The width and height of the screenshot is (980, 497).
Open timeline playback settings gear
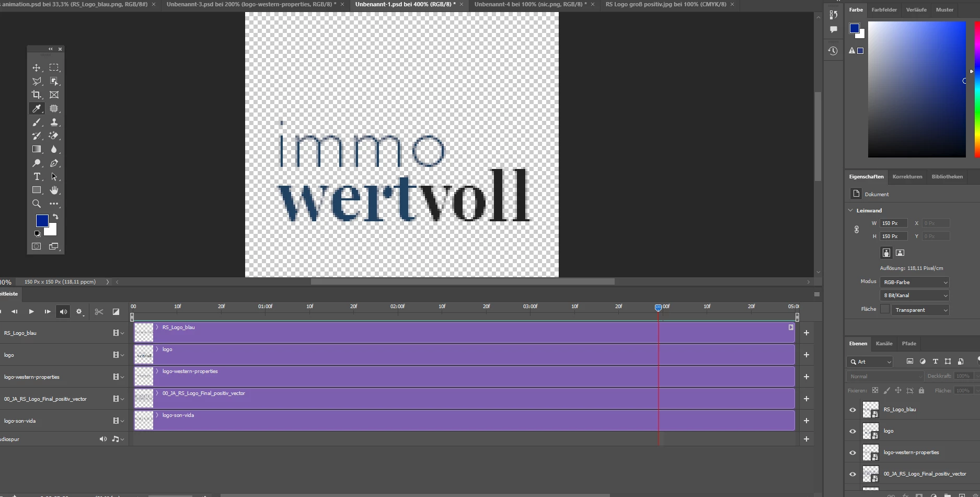click(79, 312)
